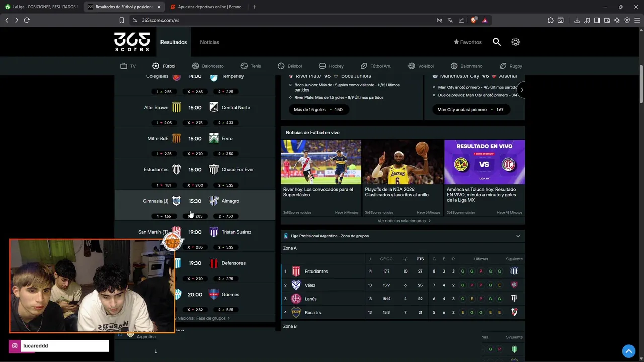Select the Balonmano sport filter
This screenshot has width=644, height=362.
coord(466,66)
